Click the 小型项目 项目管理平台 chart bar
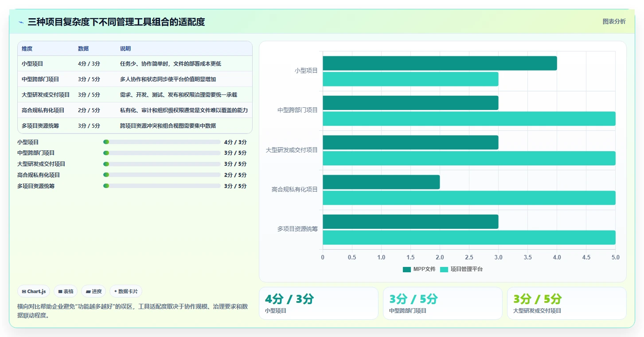This screenshot has height=337, width=644. [410, 79]
